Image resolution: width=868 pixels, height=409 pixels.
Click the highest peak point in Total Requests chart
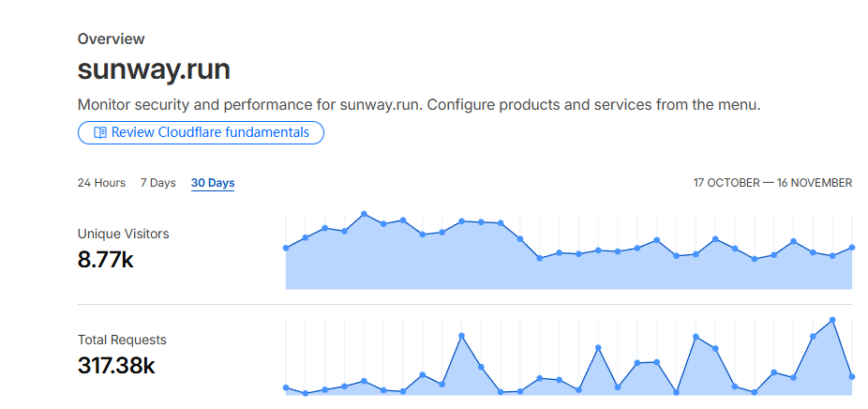[x=832, y=320]
